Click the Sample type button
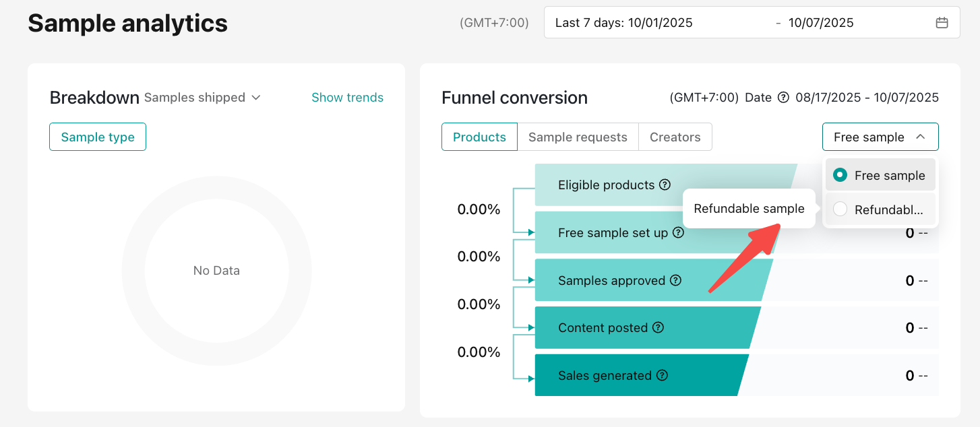 98,137
